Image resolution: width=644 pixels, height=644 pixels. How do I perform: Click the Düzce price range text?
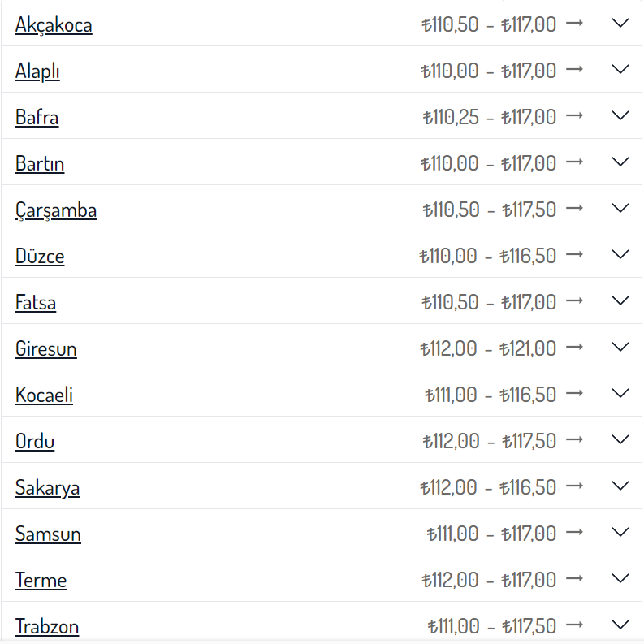pyautogui.click(x=487, y=256)
